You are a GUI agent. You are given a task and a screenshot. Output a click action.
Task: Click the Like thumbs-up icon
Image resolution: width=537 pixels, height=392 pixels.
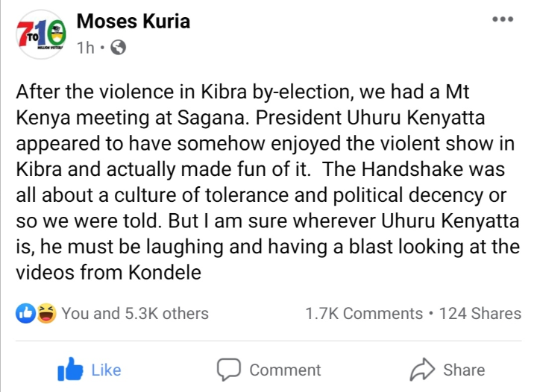69,370
